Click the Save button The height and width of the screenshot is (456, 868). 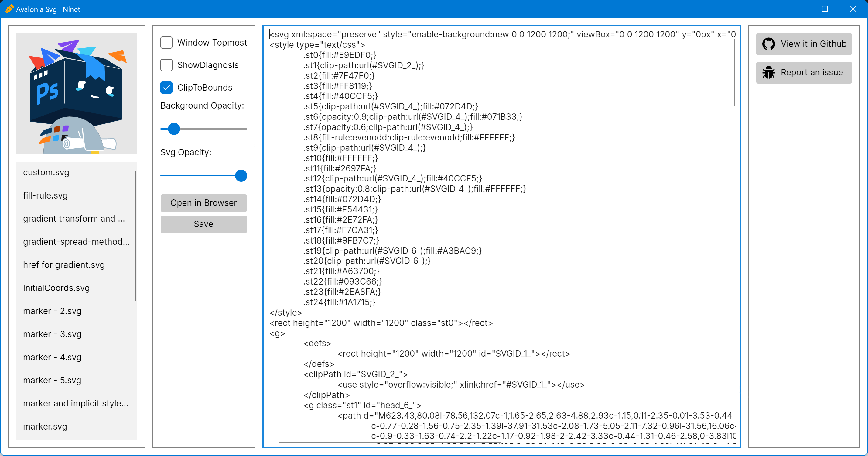pyautogui.click(x=203, y=224)
